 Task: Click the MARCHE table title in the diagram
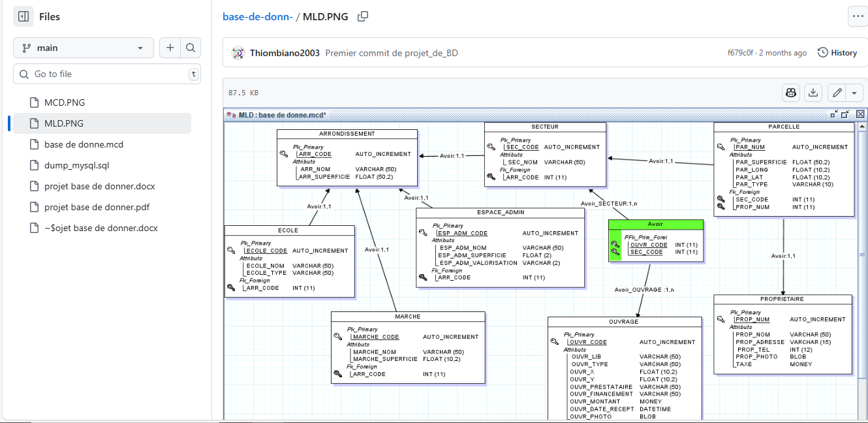[408, 316]
